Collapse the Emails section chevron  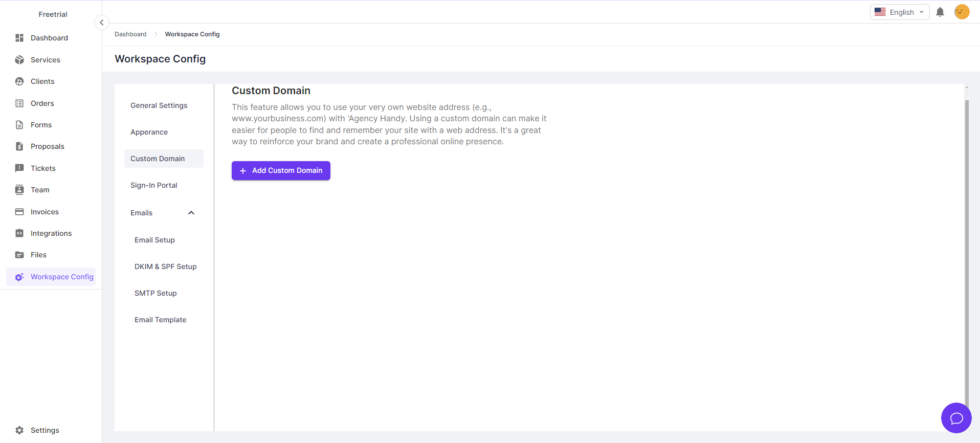coord(191,213)
